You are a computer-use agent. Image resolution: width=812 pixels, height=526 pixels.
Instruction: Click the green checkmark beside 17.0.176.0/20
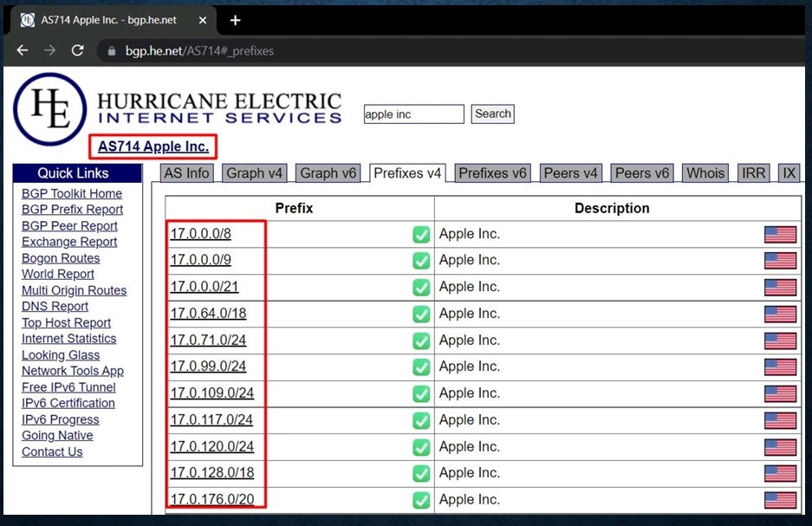click(420, 500)
